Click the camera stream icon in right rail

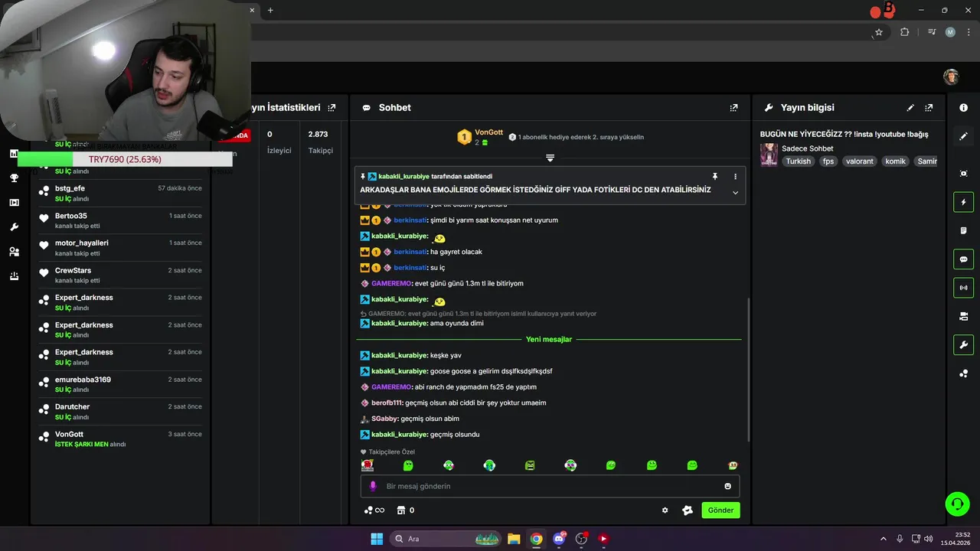pyautogui.click(x=963, y=316)
